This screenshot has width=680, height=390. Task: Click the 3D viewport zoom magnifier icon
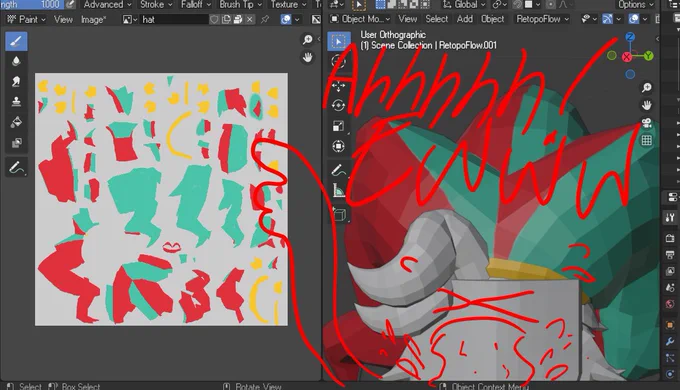pyautogui.click(x=647, y=88)
